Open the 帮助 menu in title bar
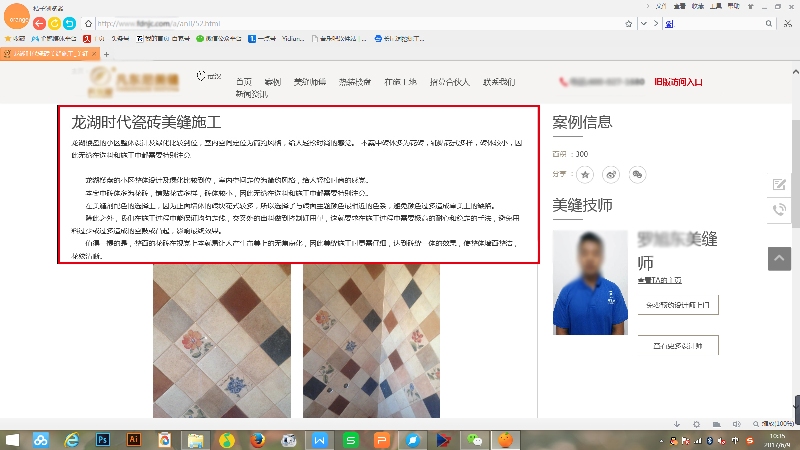This screenshot has width=800, height=450. coord(734,6)
